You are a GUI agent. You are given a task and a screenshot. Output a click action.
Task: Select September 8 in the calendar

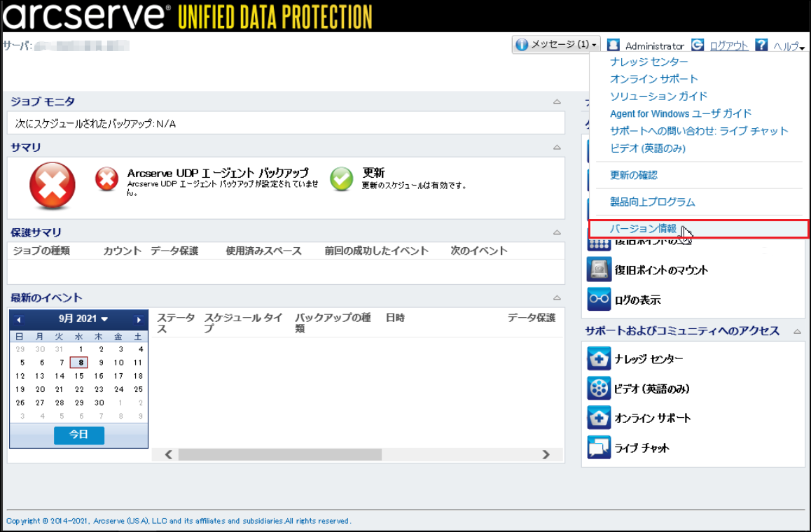click(x=79, y=363)
